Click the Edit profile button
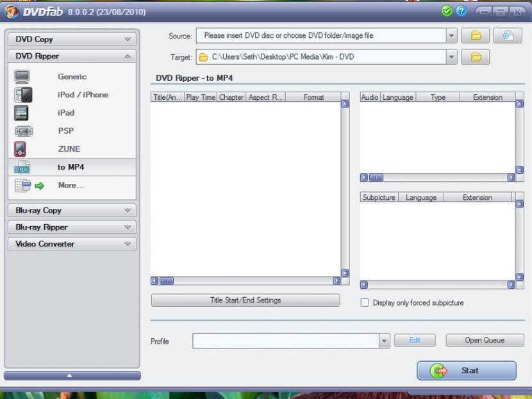Screen dimensions: 532x399 coord(415,340)
